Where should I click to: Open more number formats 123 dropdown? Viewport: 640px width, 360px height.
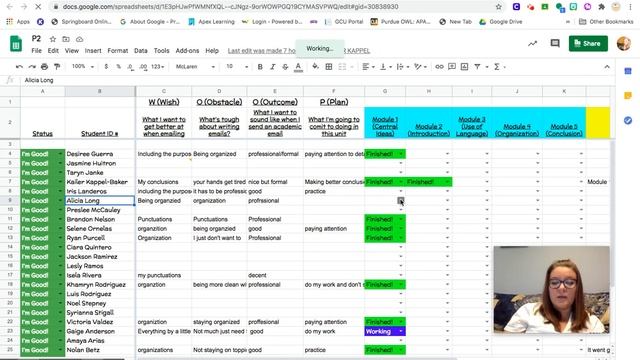tap(158, 67)
